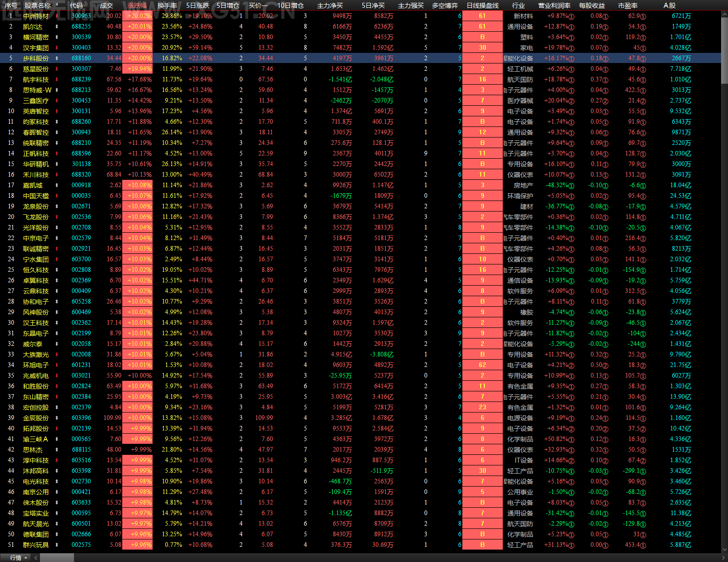Grab the horizontal scrollbar thumb

click(57, 558)
